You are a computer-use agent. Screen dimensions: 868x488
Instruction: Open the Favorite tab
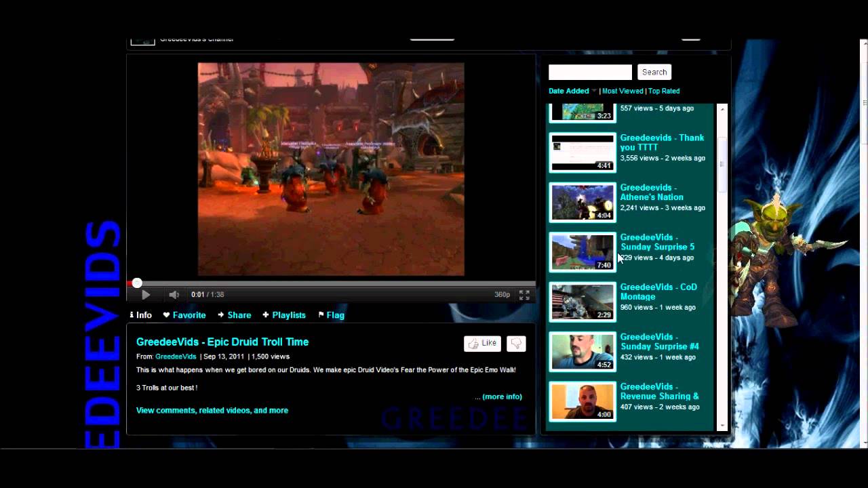(x=184, y=315)
